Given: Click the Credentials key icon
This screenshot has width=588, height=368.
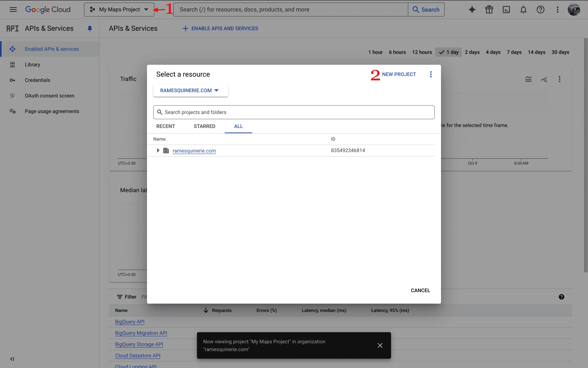Looking at the screenshot, I should pos(12,80).
